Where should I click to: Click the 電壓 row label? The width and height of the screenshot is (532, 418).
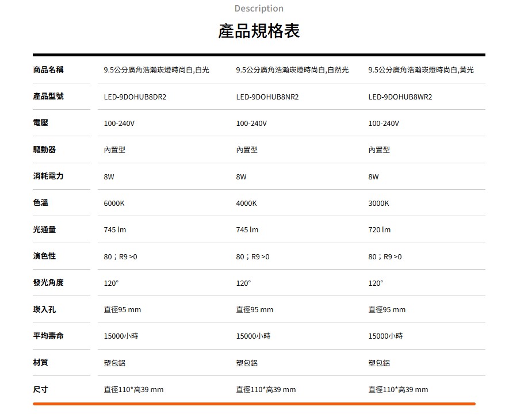[41, 123]
